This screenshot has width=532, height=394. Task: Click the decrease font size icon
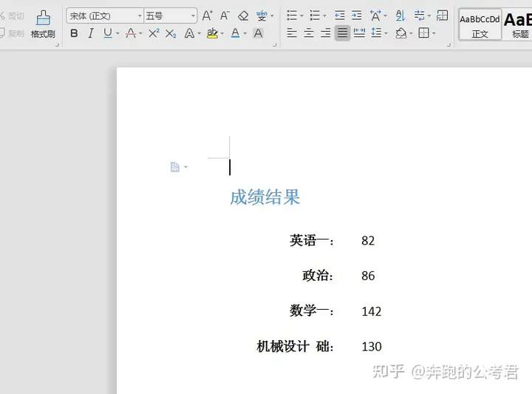point(225,16)
